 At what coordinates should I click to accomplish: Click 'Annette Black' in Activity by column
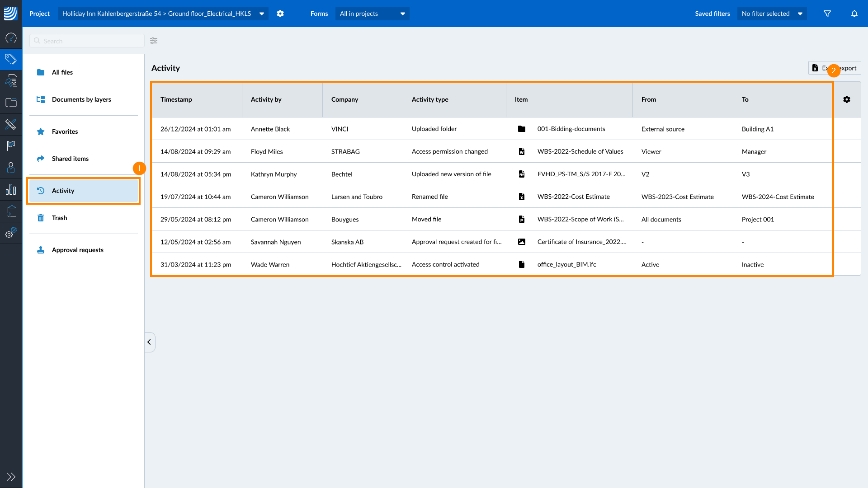point(270,129)
